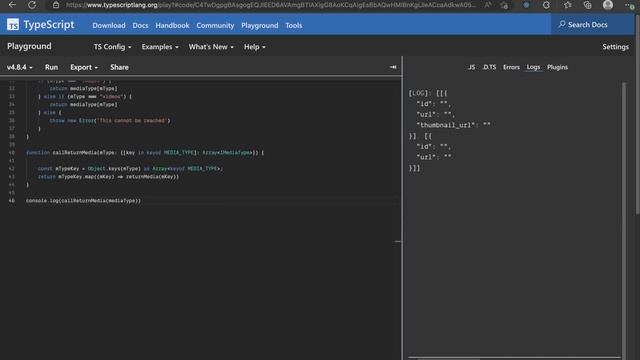Click the read aloud icon in address bar
Viewport: 640px width, 360px height.
coord(488,5)
